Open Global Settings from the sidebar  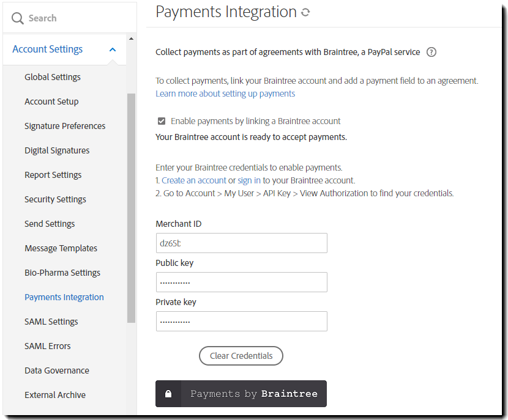52,77
